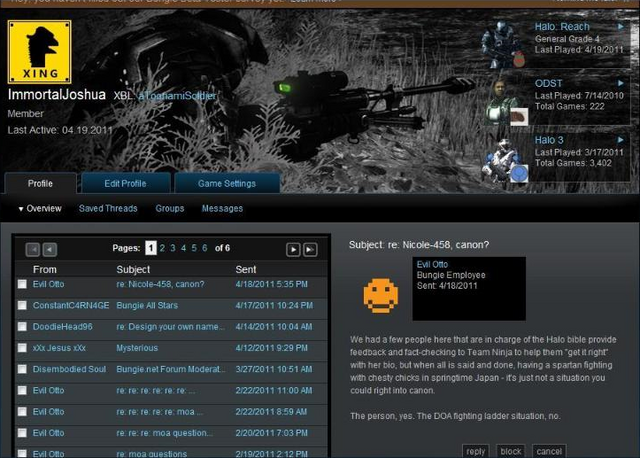Check the ConstantC4RN4GE message checkbox
Image resolution: width=640 pixels, height=458 pixels.
(22, 305)
